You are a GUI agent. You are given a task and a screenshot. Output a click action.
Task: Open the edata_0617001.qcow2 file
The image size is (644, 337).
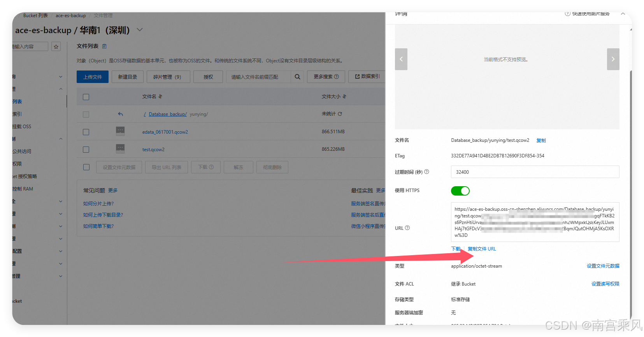point(165,132)
